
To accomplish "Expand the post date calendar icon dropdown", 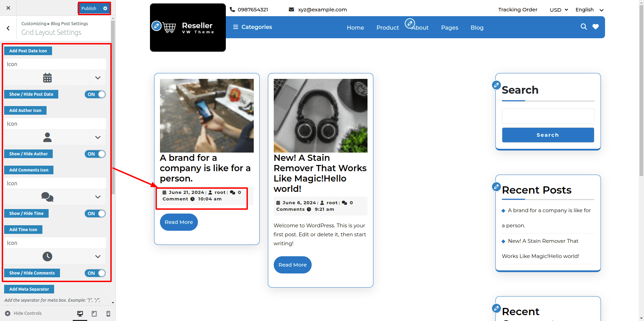I will pyautogui.click(x=98, y=78).
